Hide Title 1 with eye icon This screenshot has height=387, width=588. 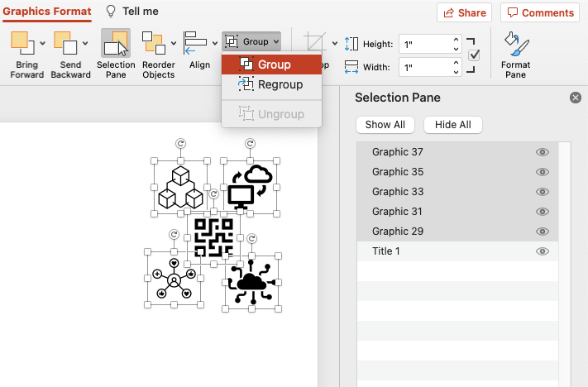(543, 251)
